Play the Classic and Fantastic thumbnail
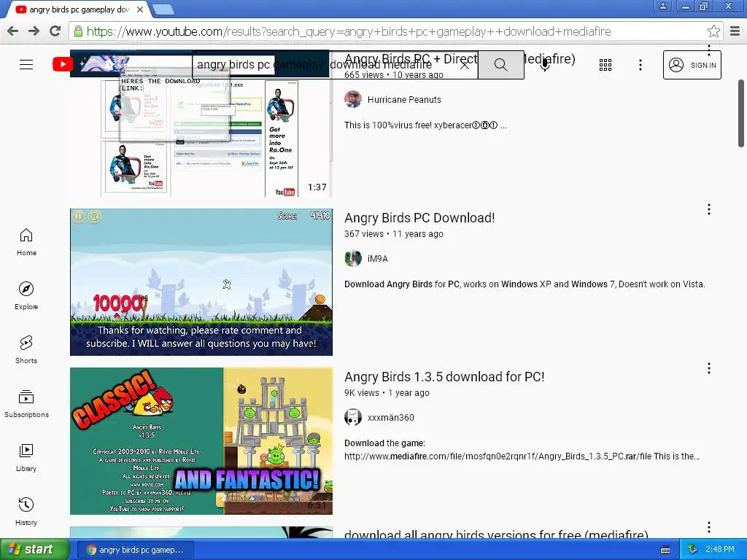The image size is (747, 560). coord(201,441)
